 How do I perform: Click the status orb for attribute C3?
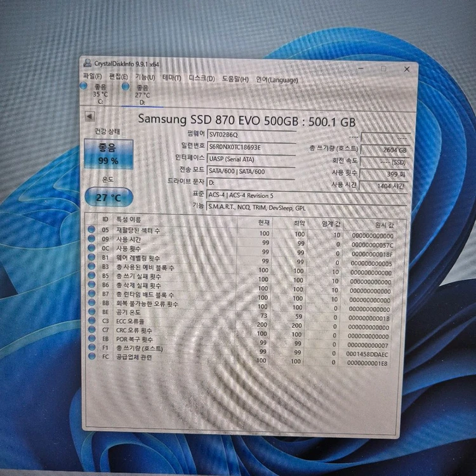[x=91, y=321]
